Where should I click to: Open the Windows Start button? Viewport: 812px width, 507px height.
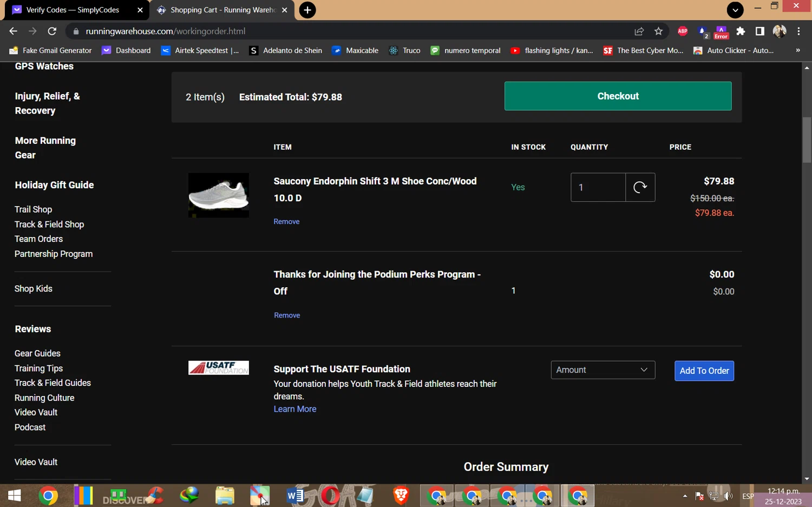pyautogui.click(x=14, y=496)
